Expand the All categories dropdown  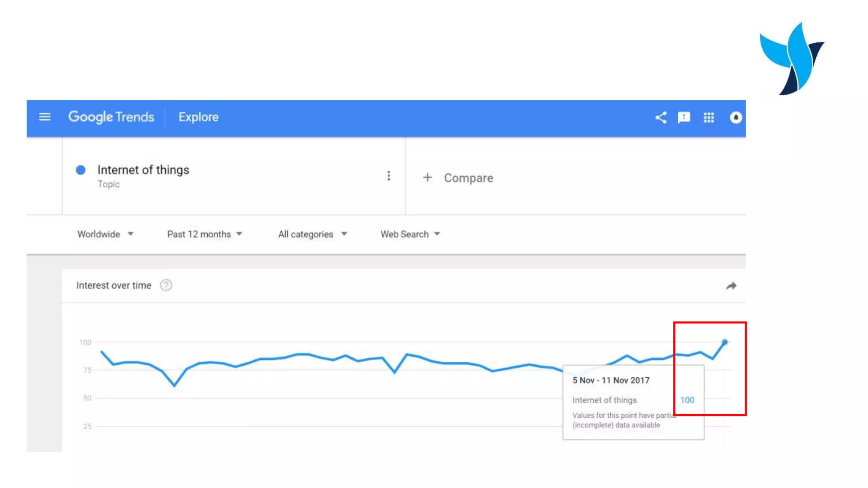pos(312,234)
